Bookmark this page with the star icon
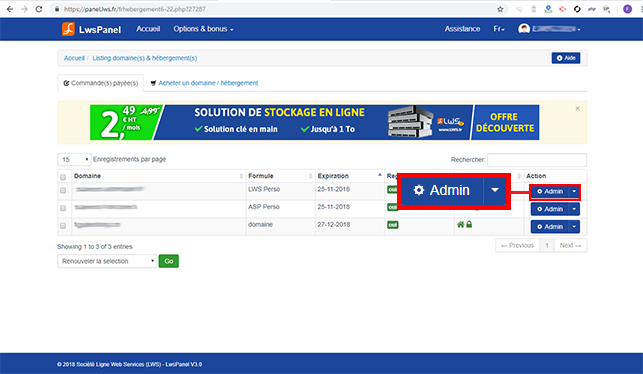Viewport: 643px width, 374px height. [x=500, y=9]
